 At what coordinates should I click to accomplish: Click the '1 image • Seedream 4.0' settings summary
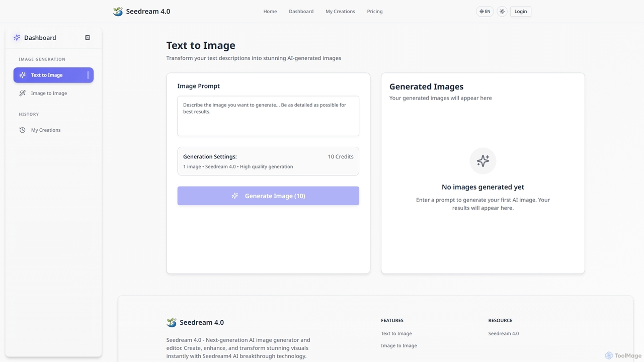(x=238, y=166)
